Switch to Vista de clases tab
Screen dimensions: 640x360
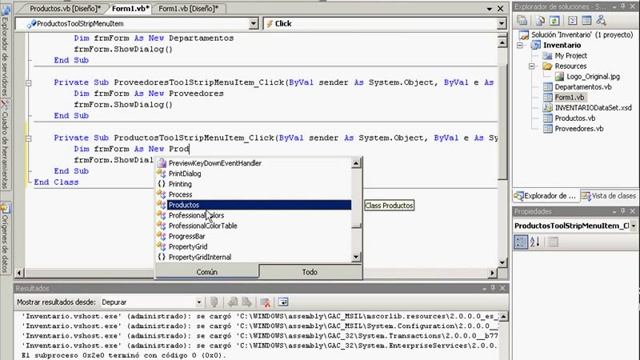pos(609,196)
